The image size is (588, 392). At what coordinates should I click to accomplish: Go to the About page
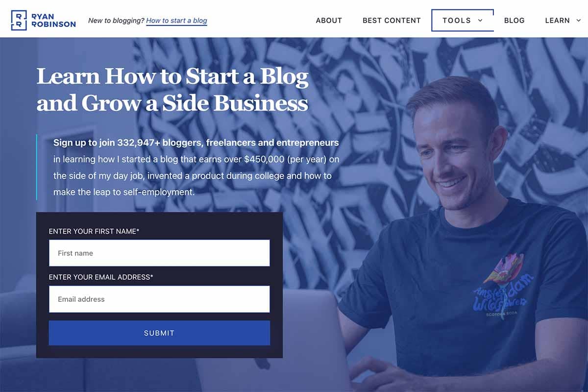pos(329,21)
